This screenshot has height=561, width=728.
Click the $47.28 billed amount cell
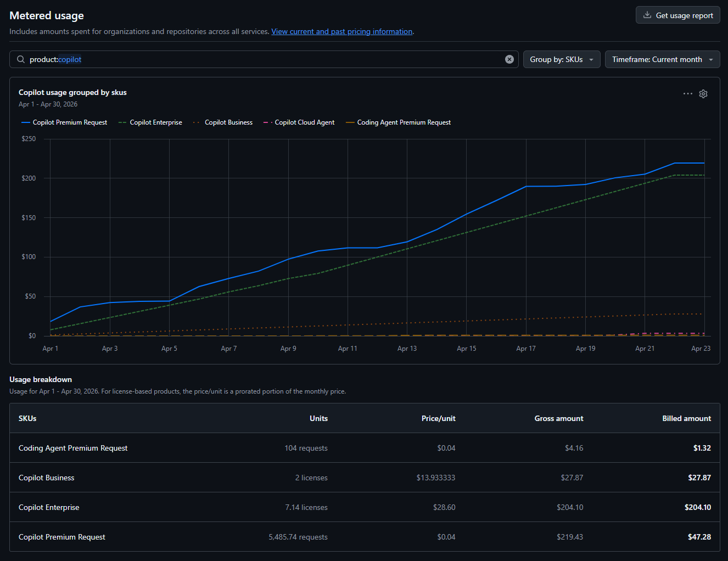[699, 537]
